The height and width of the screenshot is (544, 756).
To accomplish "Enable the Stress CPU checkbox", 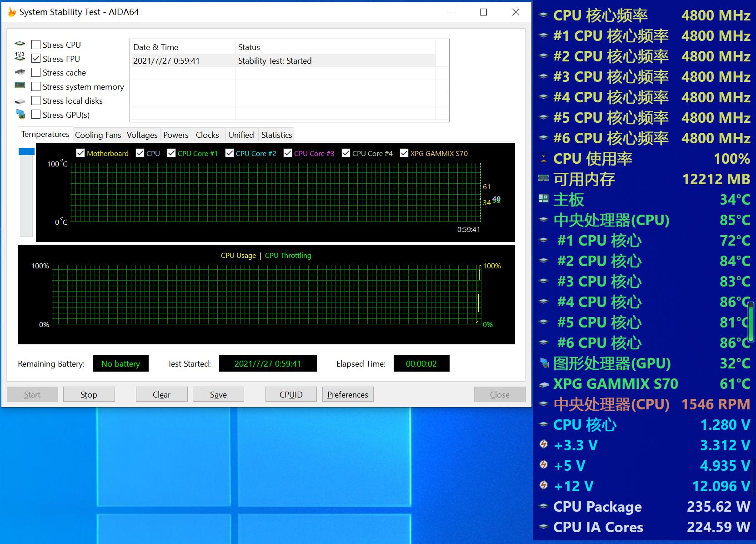I will point(36,45).
